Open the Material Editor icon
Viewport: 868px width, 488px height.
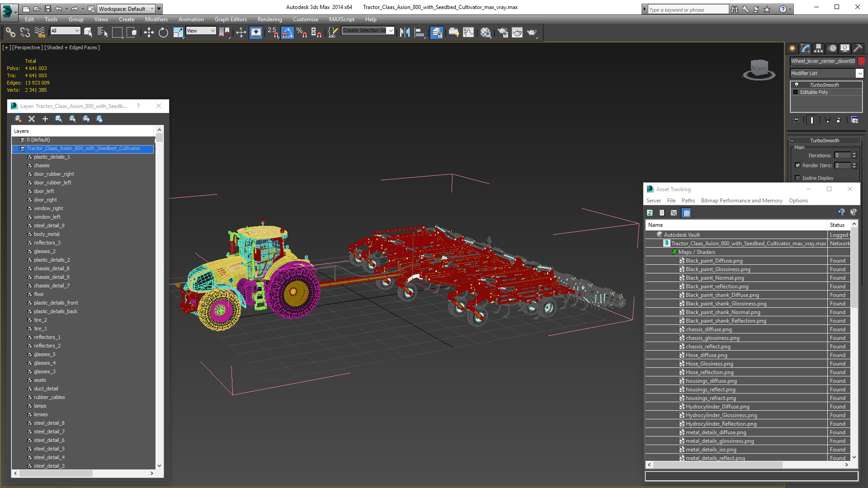[x=486, y=32]
